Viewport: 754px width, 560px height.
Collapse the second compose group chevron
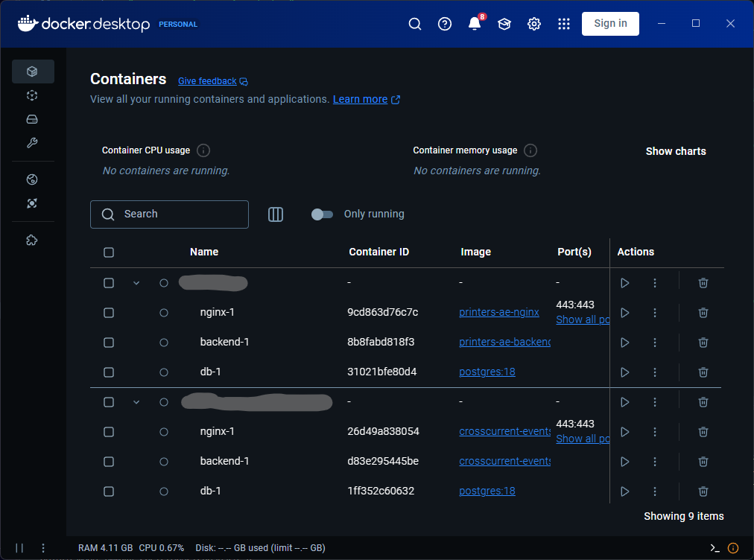[136, 402]
